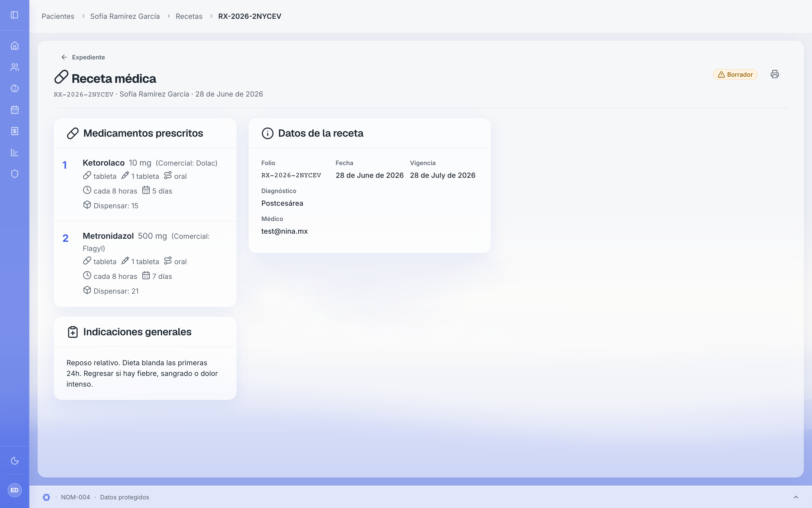Open Sofía Ramírez García breadcrumb
The width and height of the screenshot is (812, 508).
[x=125, y=16]
